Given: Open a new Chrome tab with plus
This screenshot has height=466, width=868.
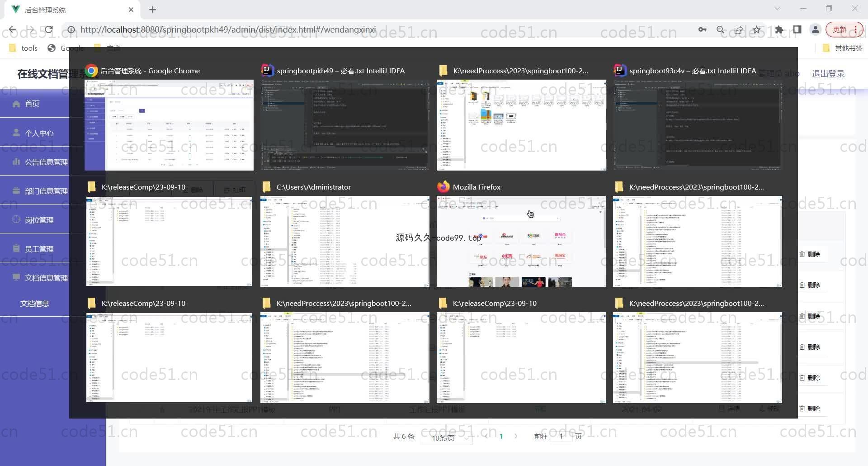Looking at the screenshot, I should tap(152, 10).
